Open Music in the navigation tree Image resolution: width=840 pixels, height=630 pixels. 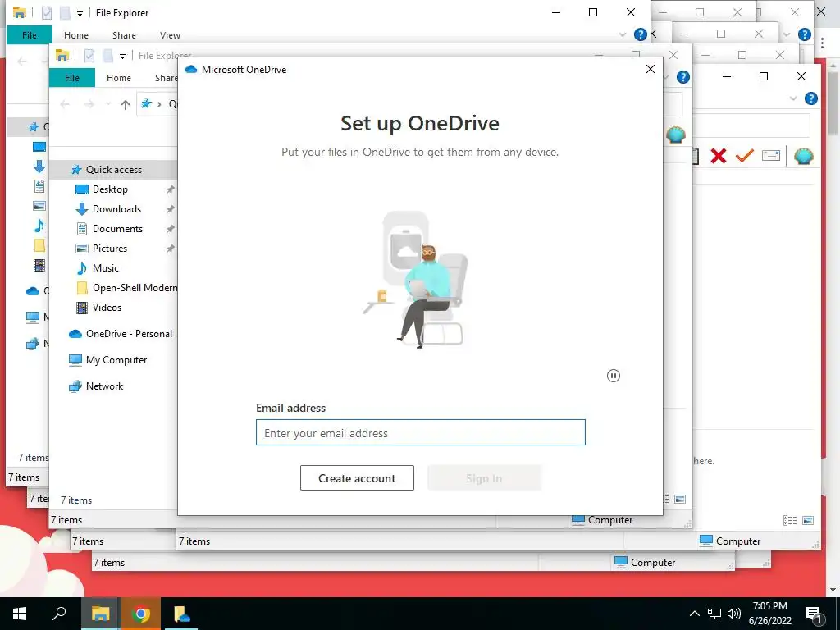pyautogui.click(x=106, y=268)
